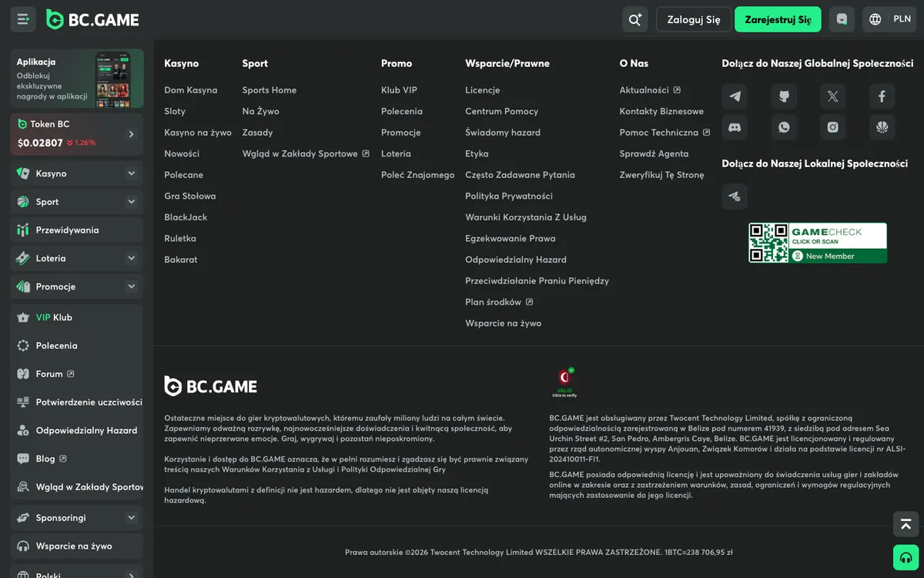Open the Sloty footer link
The width and height of the screenshot is (924, 578).
tap(175, 111)
